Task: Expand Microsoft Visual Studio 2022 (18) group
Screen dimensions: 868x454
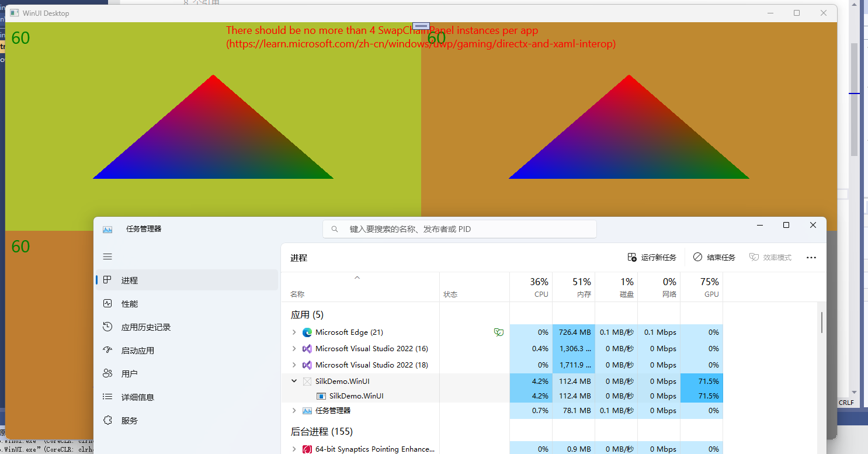Action: (294, 365)
